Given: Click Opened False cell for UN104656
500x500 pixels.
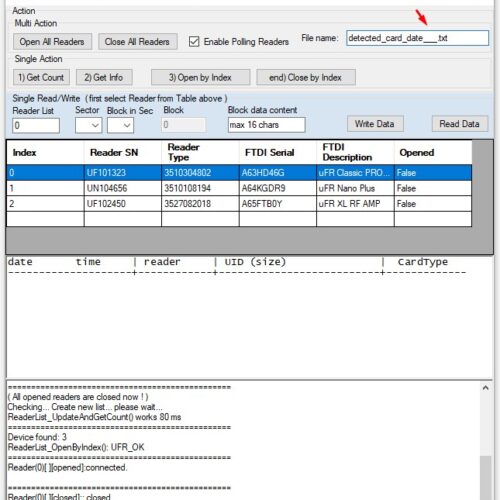Looking at the screenshot, I should coord(433,188).
